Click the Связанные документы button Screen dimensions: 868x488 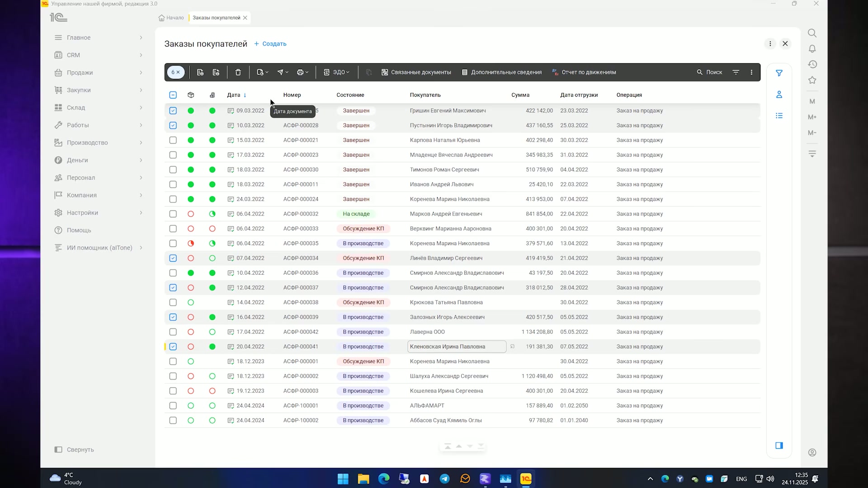coord(416,72)
